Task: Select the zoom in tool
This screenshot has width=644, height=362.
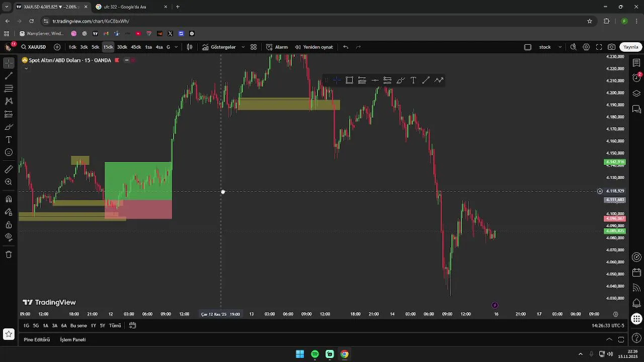Action: 9,182
